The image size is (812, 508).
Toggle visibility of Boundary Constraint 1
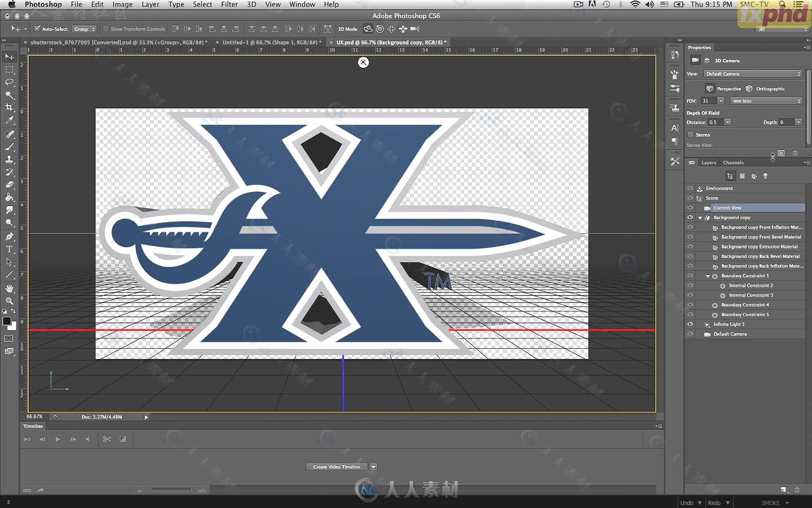click(690, 275)
